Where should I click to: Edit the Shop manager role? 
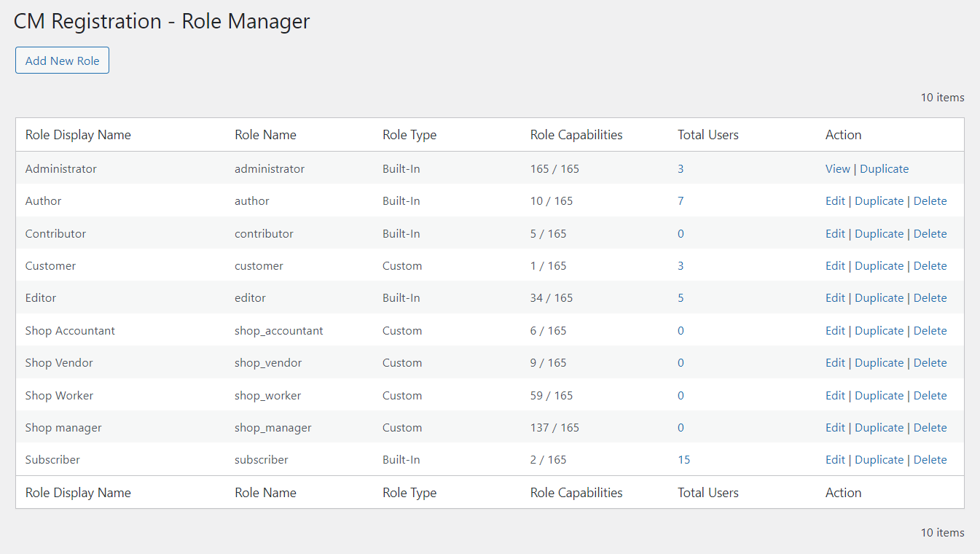835,427
